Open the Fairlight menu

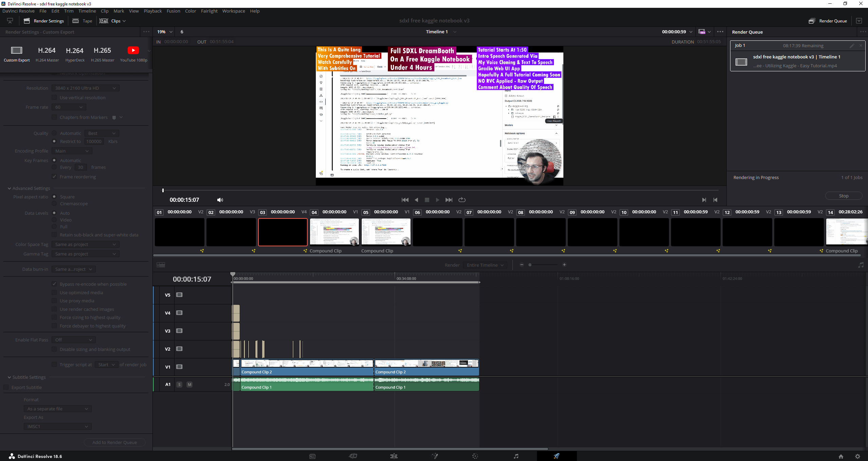209,11
